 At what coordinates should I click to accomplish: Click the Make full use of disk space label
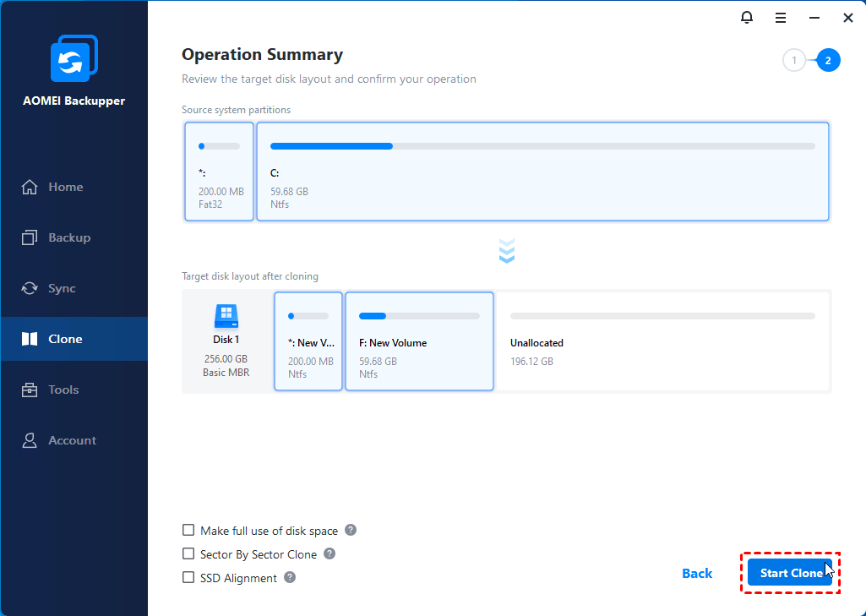click(269, 531)
